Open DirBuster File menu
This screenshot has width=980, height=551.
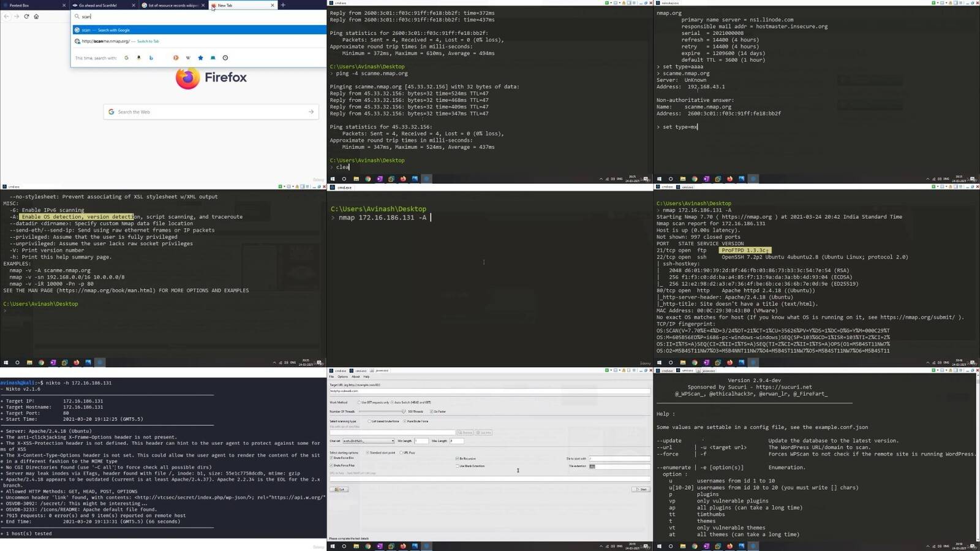[331, 376]
